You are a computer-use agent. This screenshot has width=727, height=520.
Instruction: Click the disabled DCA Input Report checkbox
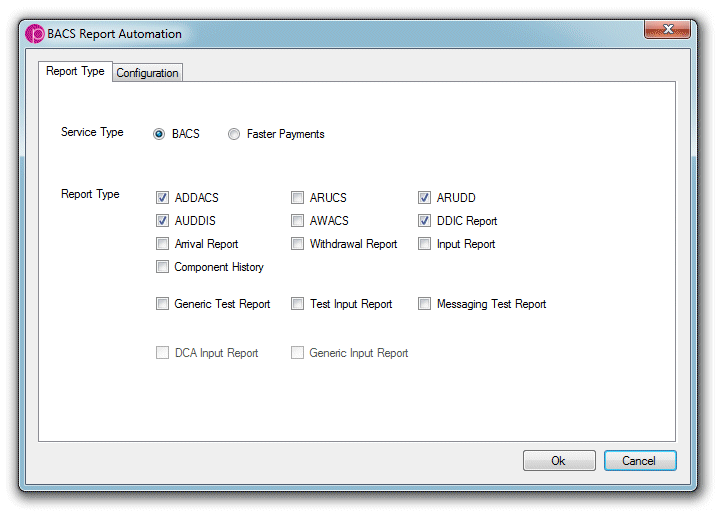[x=162, y=353]
